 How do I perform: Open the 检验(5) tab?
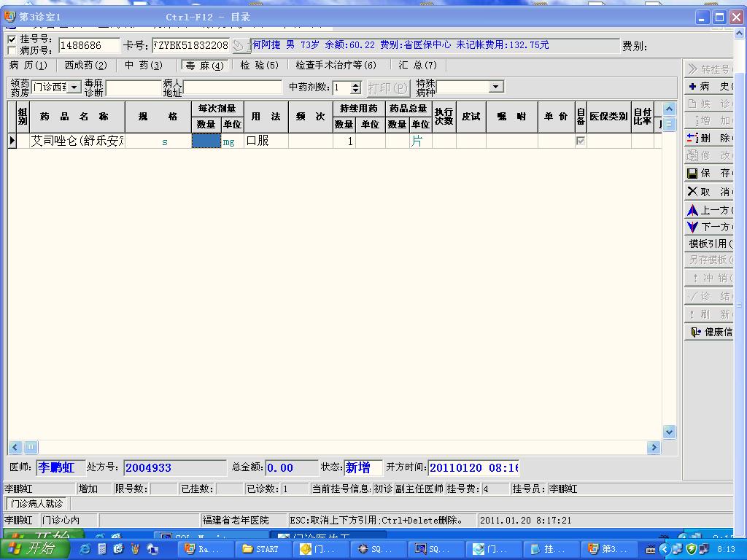260,66
